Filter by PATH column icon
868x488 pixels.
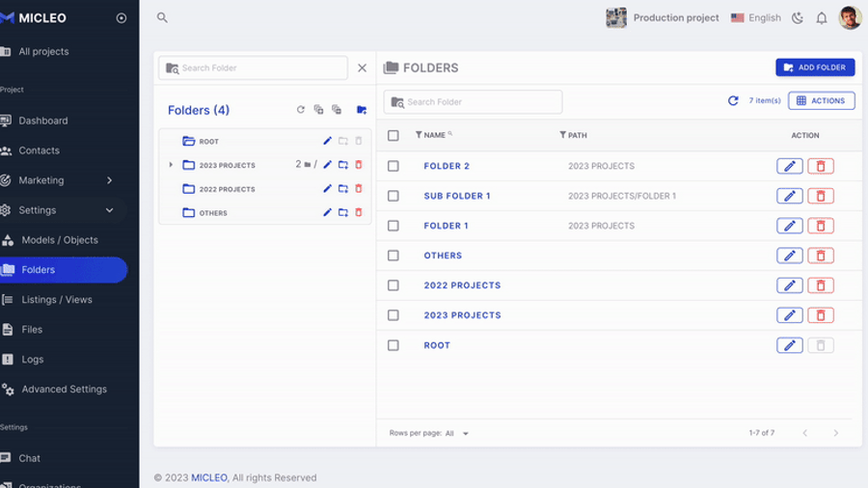tap(562, 134)
